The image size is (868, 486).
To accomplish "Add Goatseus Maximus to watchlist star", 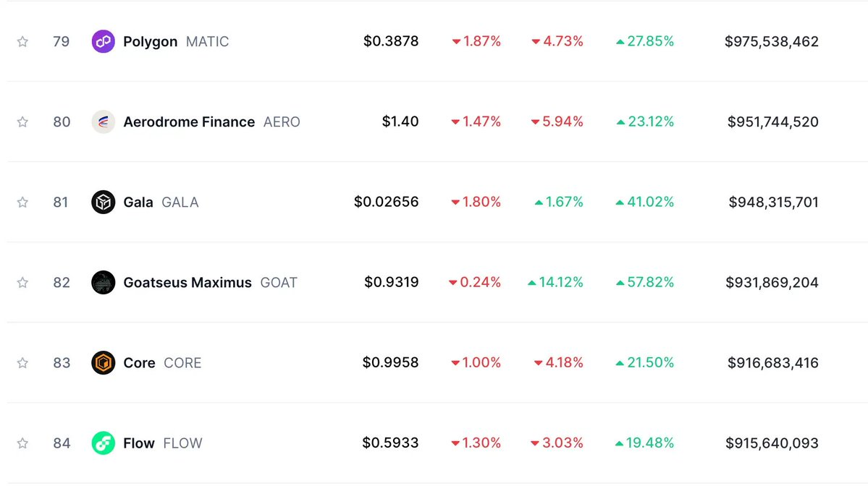I will coord(22,283).
